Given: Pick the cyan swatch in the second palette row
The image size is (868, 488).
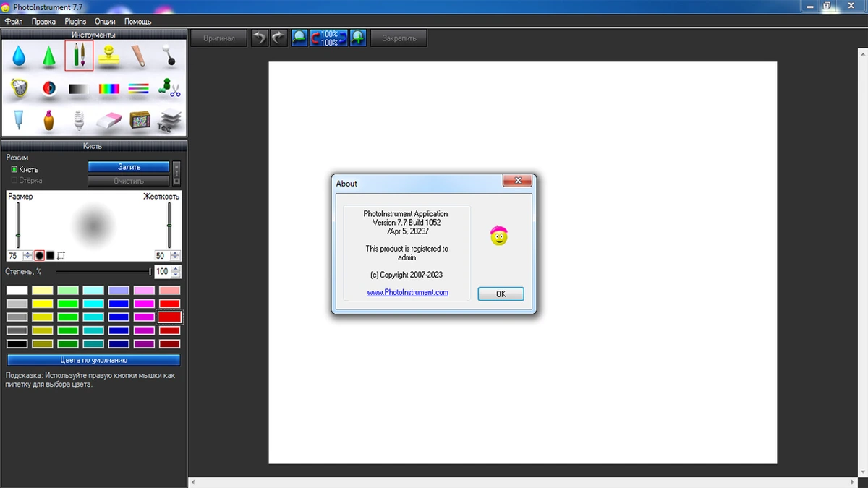Looking at the screenshot, I should (x=93, y=304).
